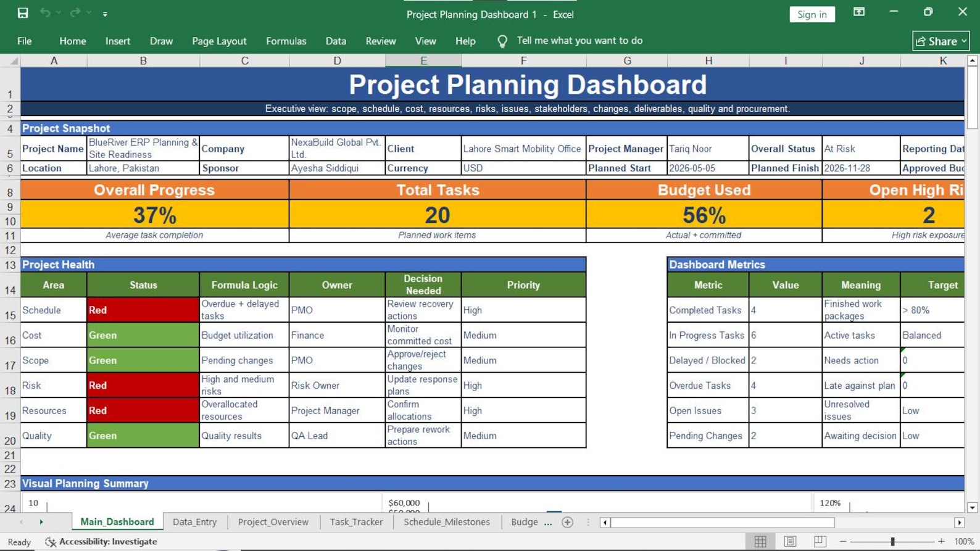Open the Data ribbon tab

coord(336,41)
